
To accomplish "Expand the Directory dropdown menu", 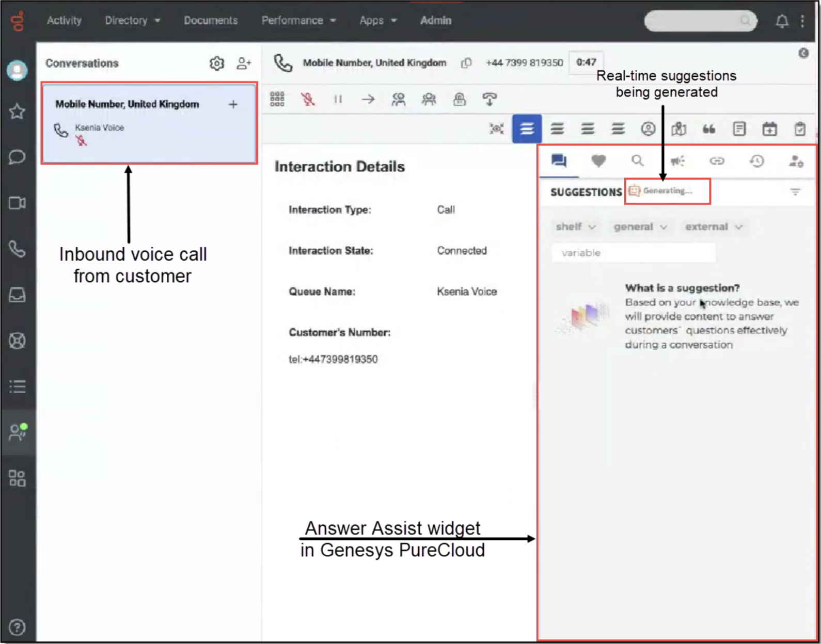I will (x=132, y=21).
